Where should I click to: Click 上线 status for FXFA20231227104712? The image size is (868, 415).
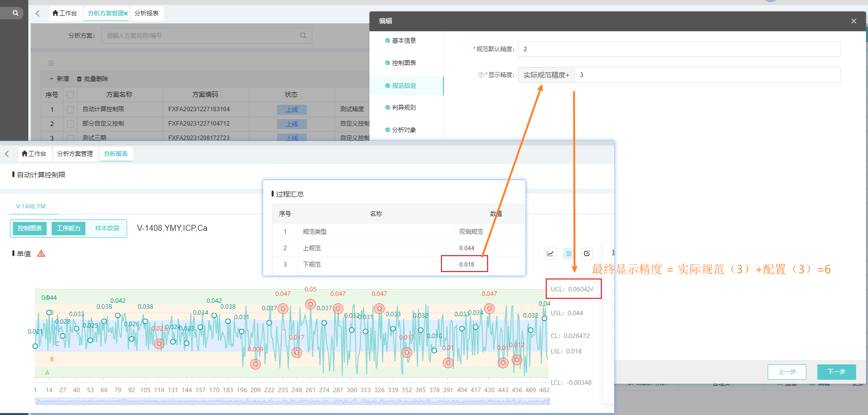click(x=292, y=124)
